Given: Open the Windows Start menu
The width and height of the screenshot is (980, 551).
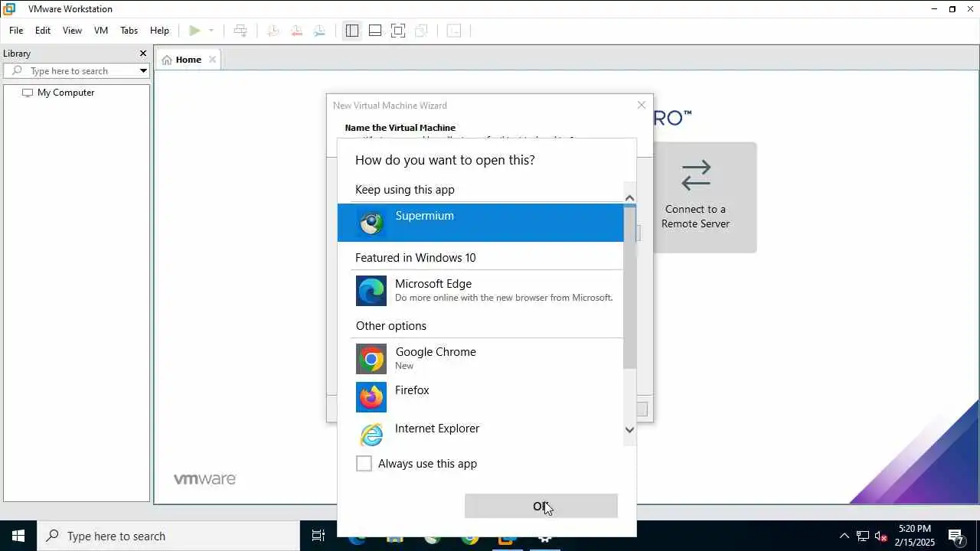Looking at the screenshot, I should [x=18, y=536].
